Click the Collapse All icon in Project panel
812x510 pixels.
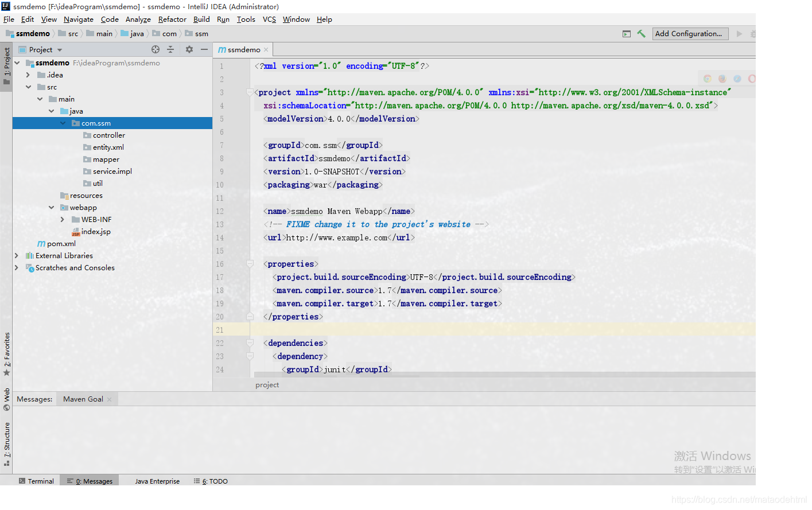tap(170, 49)
